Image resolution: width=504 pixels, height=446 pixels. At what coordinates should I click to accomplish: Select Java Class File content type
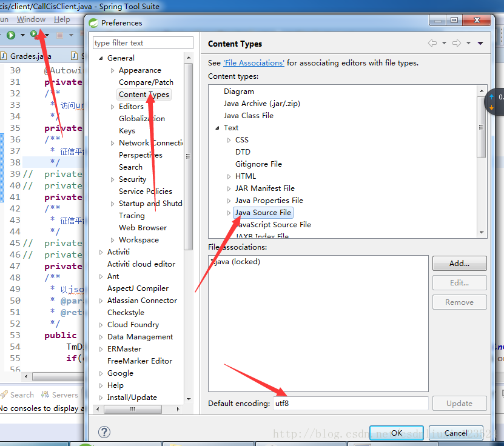point(249,116)
